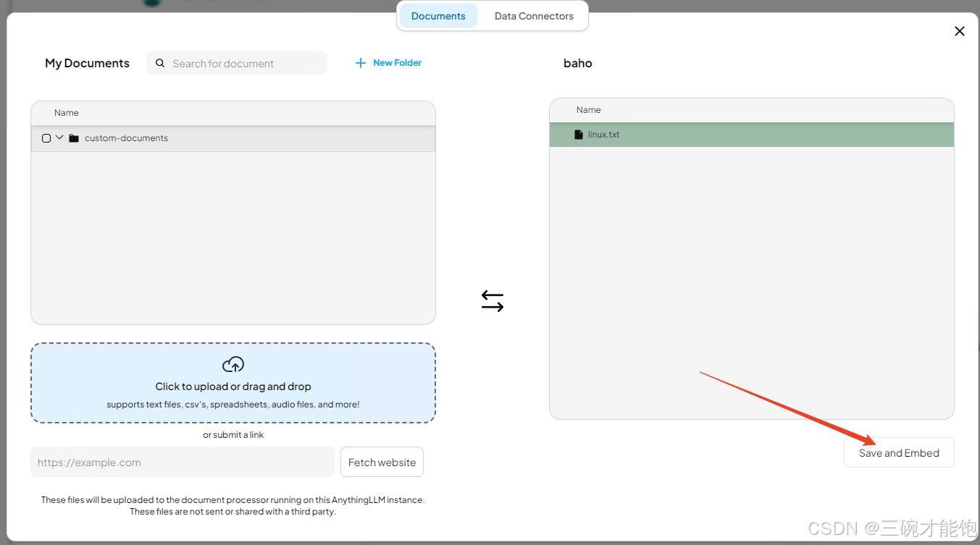Click the double-arrow transfer icon between panels
Viewport: 980px width, 545px height.
493,300
